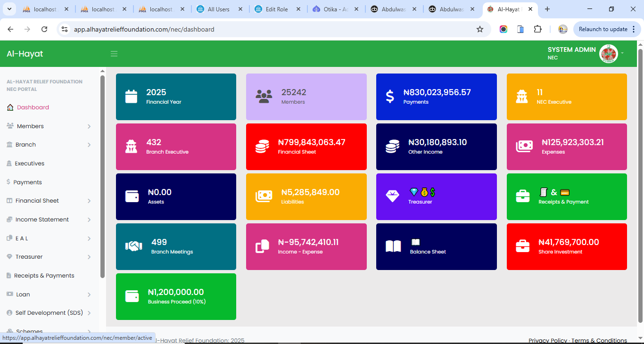
Task: Select Receipts & Payments in the sidebar
Action: click(x=44, y=276)
